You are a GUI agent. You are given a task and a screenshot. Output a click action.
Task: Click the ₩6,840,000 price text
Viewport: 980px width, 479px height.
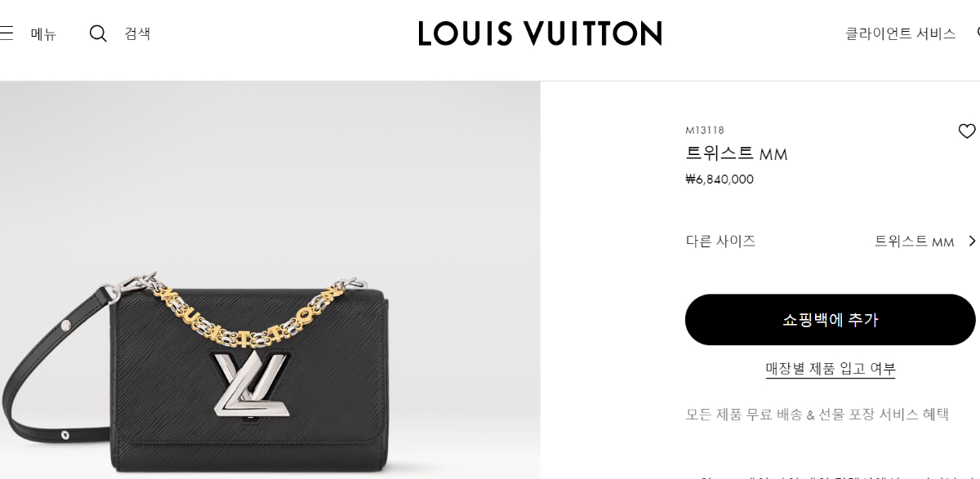(x=719, y=180)
